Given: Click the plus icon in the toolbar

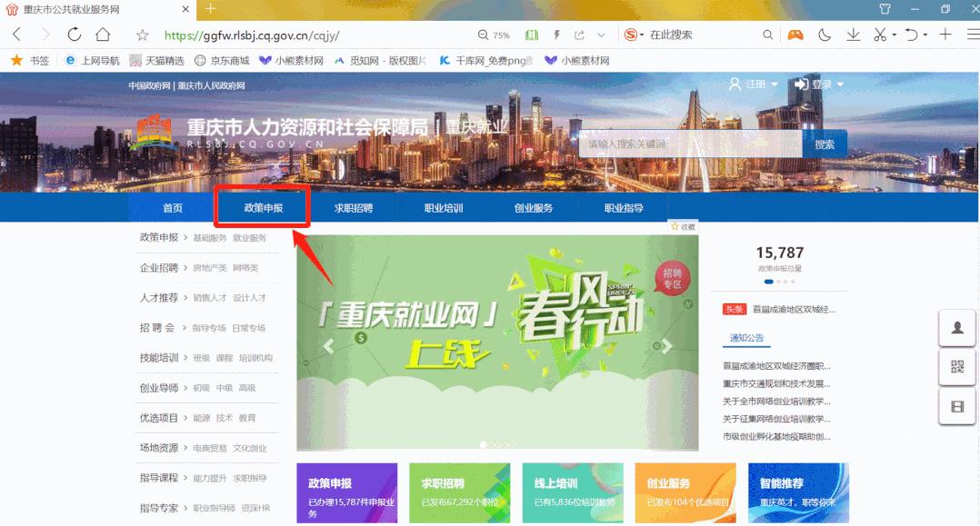Looking at the screenshot, I should point(945,35).
